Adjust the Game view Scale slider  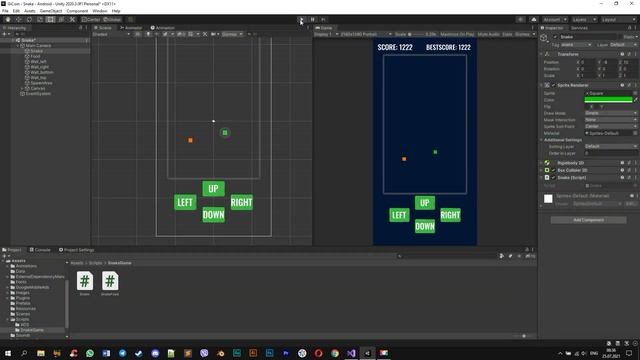point(416,34)
